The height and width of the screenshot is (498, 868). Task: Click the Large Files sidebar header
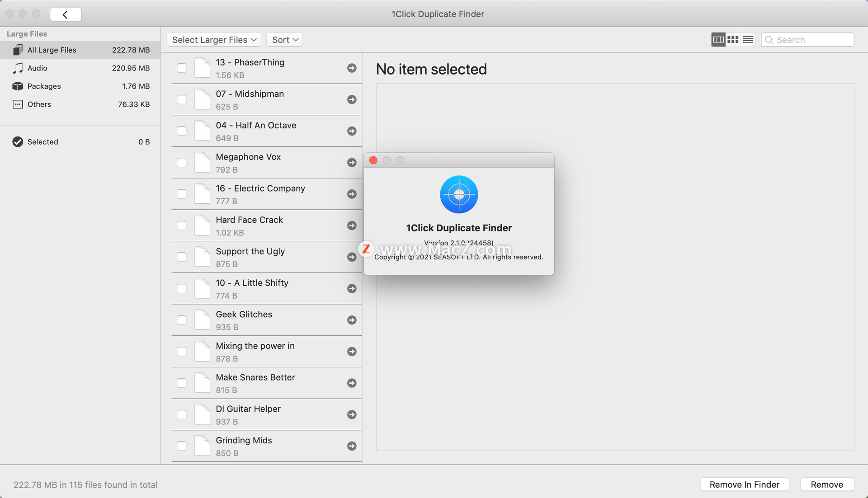[x=27, y=34]
